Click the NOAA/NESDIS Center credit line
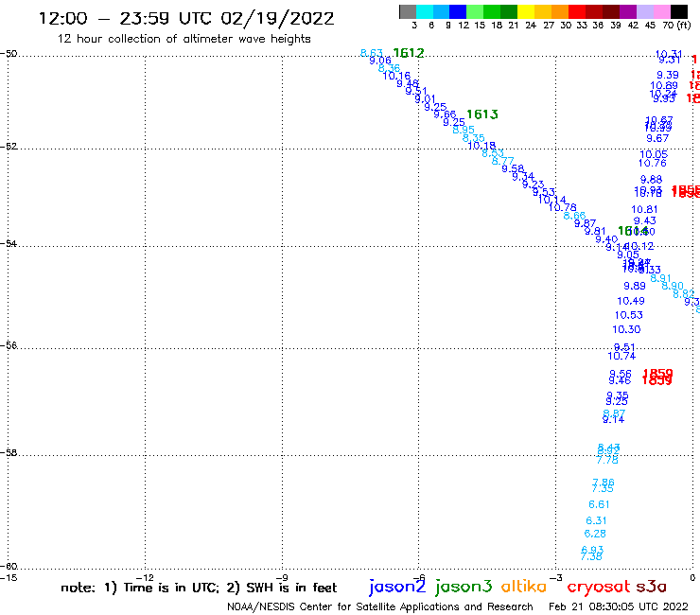This screenshot has height=615, width=700. coord(380,606)
